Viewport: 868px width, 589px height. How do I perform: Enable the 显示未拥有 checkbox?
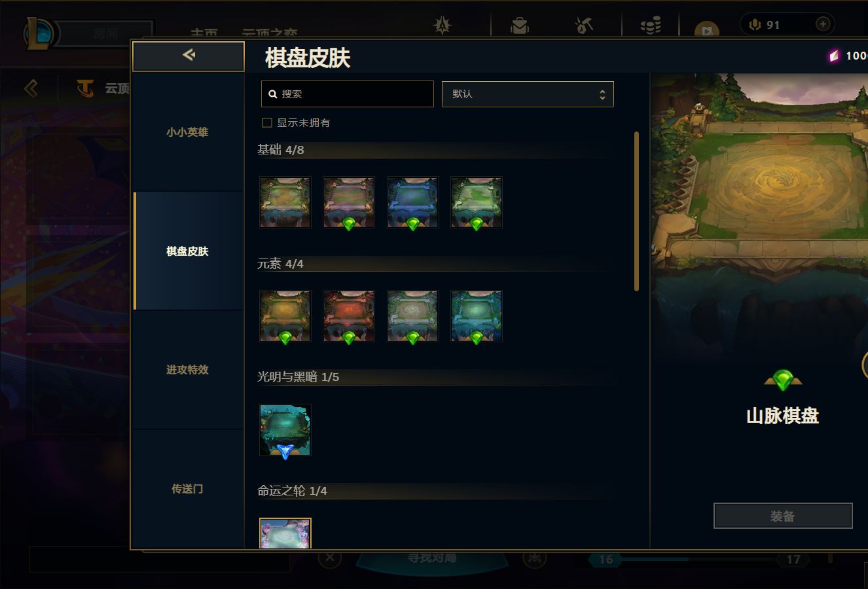pos(267,122)
